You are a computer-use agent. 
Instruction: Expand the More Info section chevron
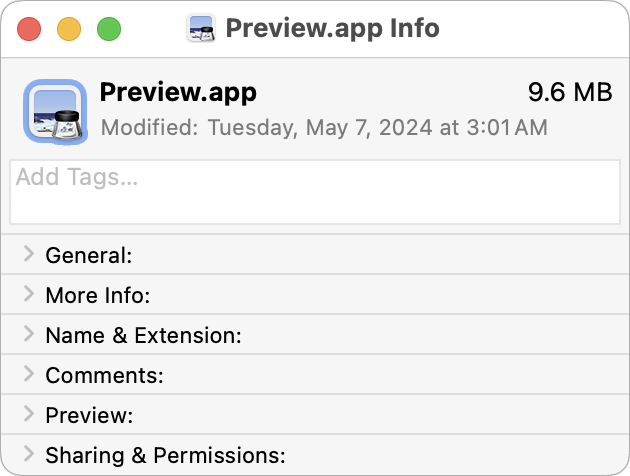pyautogui.click(x=29, y=294)
